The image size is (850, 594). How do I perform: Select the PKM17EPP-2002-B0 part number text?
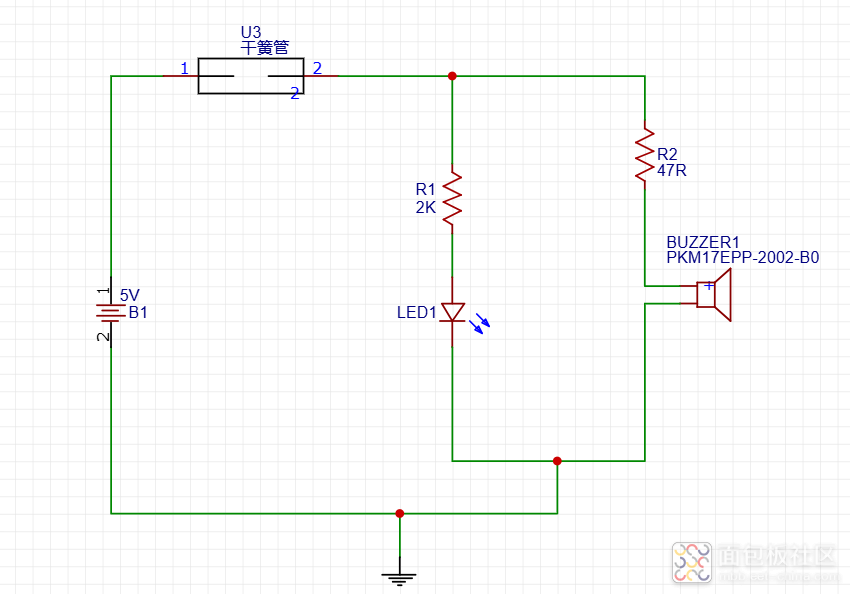742,258
